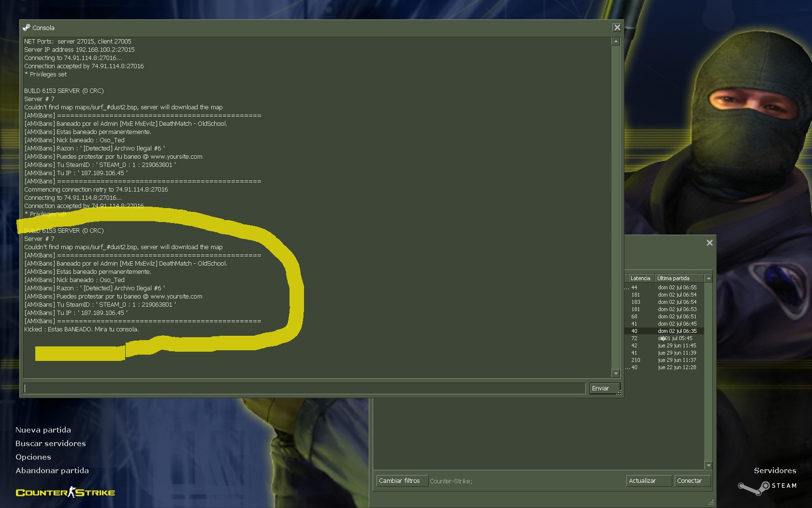Image resolution: width=812 pixels, height=508 pixels.
Task: Open Opciones menu item
Action: click(x=33, y=457)
